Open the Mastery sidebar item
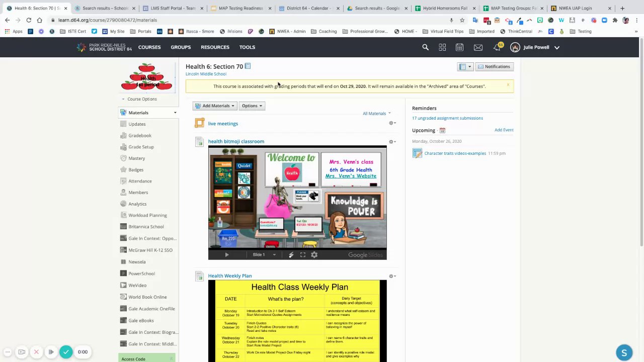 [x=136, y=158]
